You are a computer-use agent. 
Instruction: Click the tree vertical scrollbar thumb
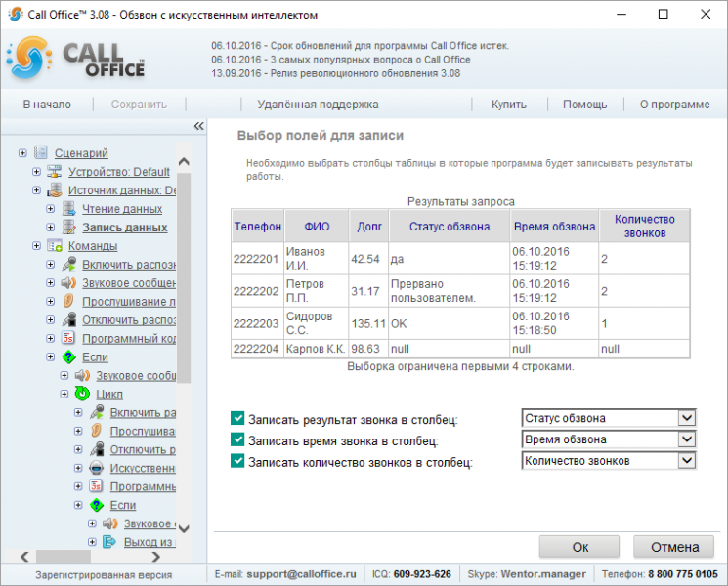click(x=184, y=277)
